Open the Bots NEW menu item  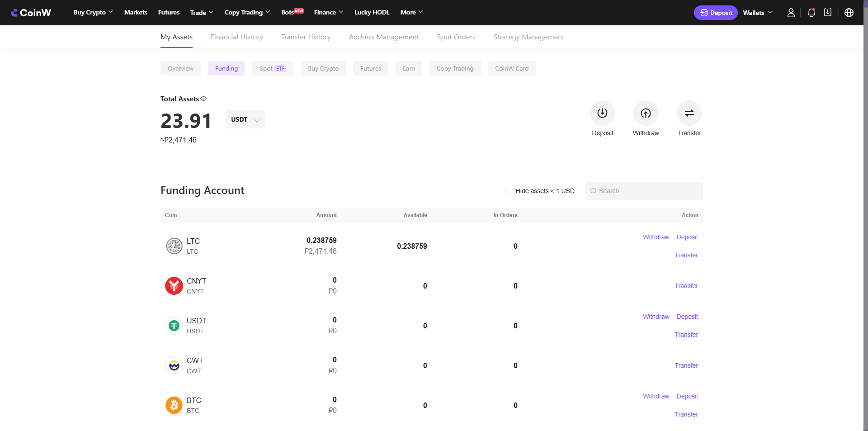[292, 12]
